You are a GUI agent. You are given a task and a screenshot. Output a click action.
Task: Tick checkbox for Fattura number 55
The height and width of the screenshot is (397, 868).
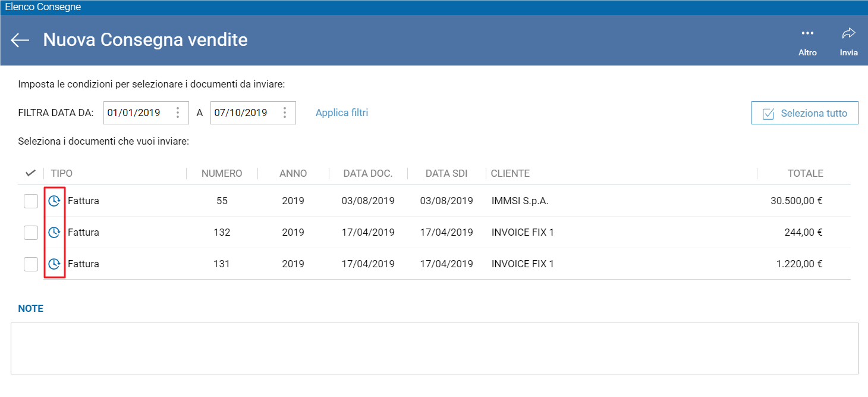tap(31, 201)
